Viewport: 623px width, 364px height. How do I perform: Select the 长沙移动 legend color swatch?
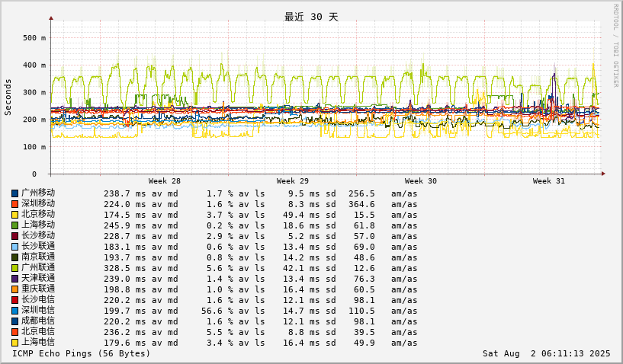pyautogui.click(x=14, y=237)
